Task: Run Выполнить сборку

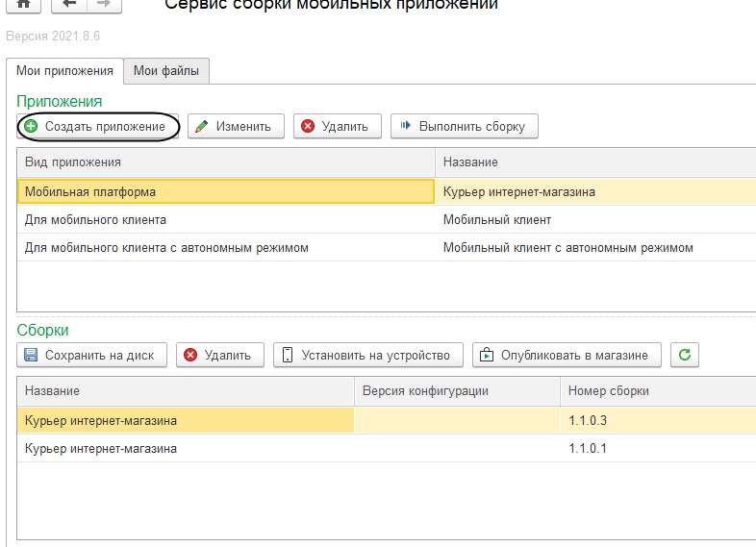Action: coord(465,126)
